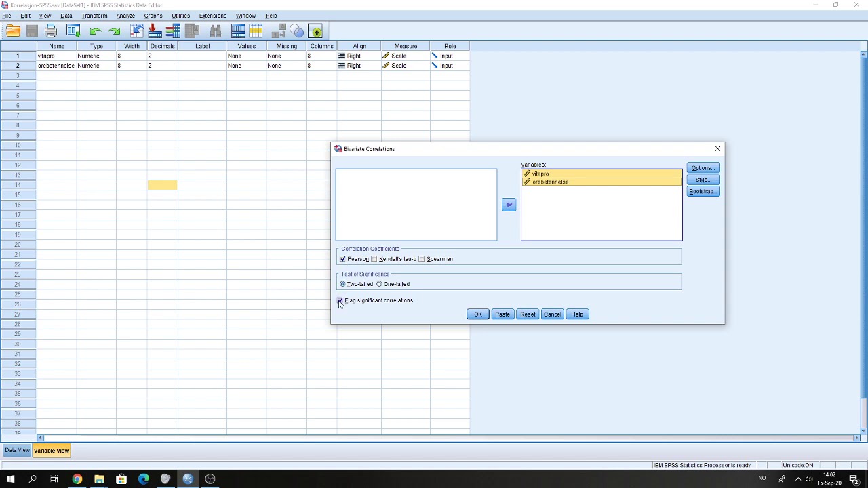
Task: Click the blue arrow to move variables back
Action: (509, 205)
